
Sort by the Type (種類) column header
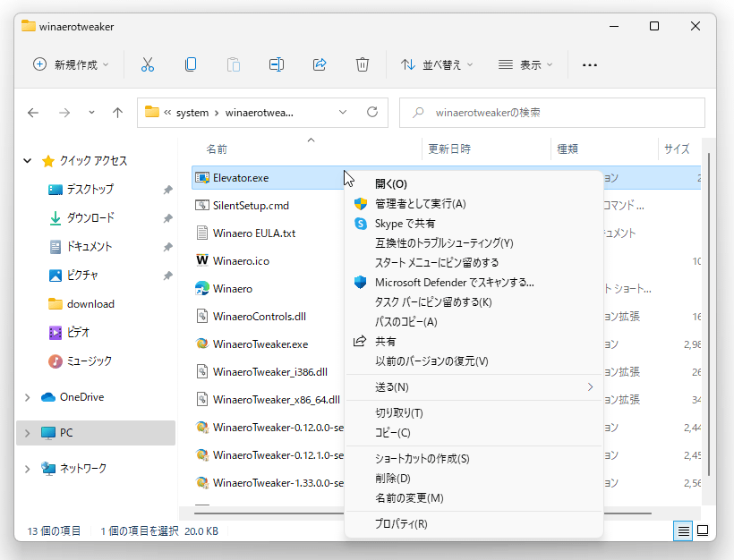click(604, 148)
